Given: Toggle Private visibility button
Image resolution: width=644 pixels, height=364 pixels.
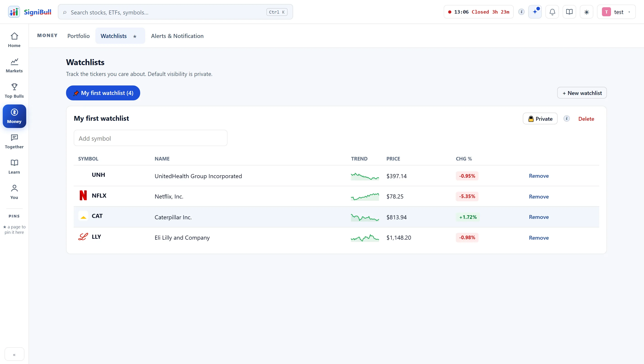Looking at the screenshot, I should (540, 118).
